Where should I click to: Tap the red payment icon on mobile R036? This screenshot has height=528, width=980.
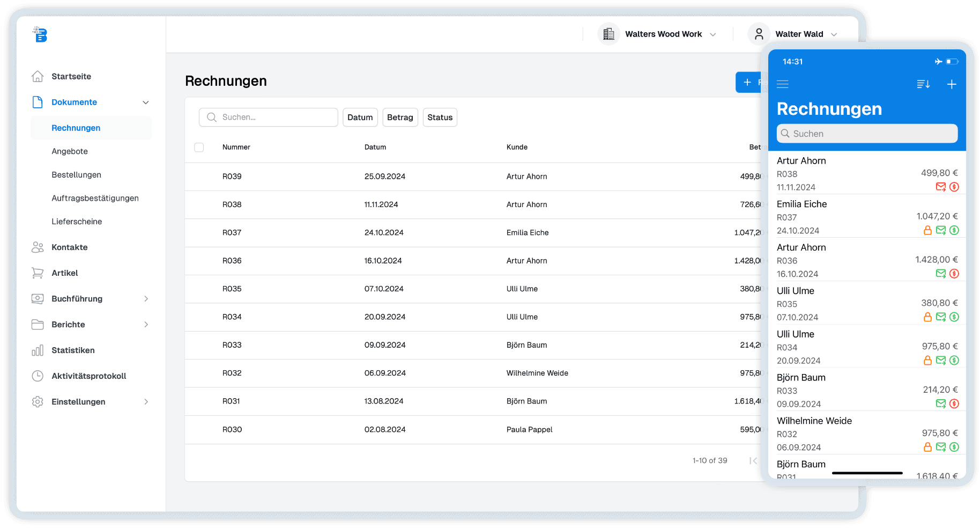pos(954,274)
